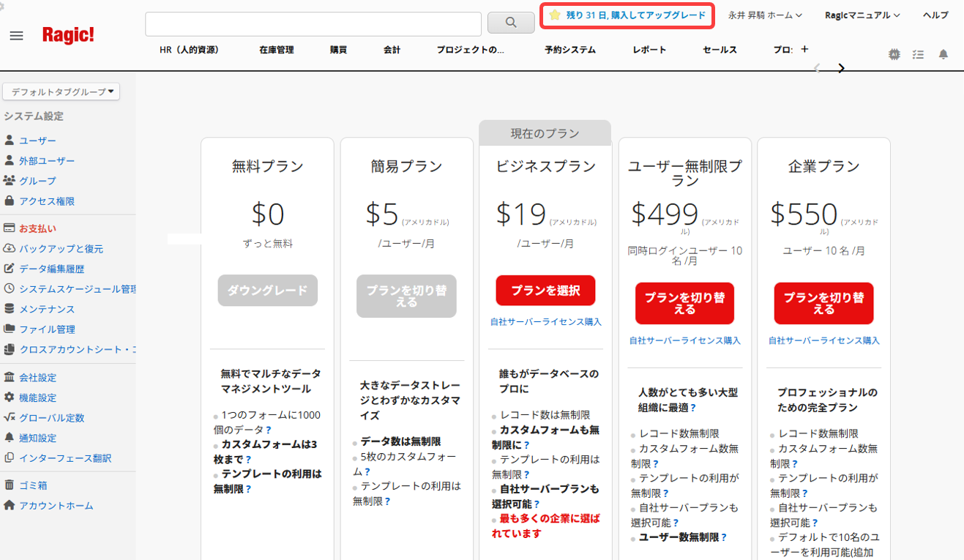
Task: Click ユーザー無制限プラン's 自社サーバーライセンス購入 link
Action: pyautogui.click(x=685, y=340)
